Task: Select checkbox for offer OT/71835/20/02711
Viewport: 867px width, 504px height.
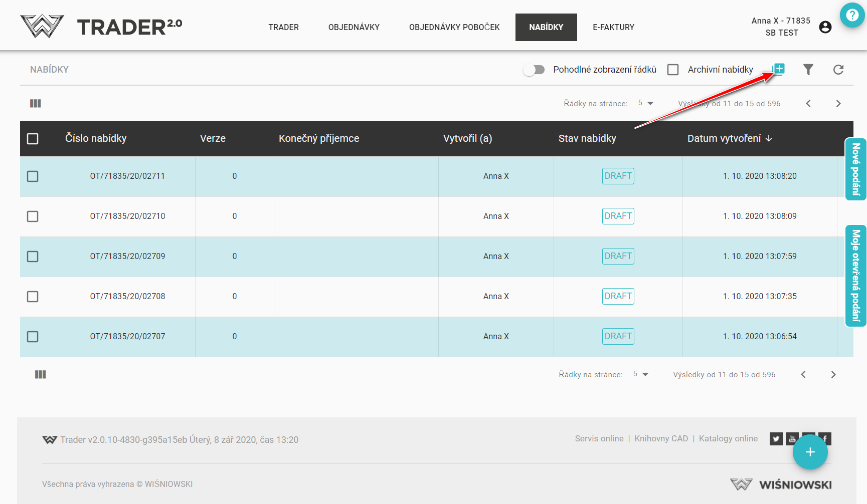Action: coord(33,176)
